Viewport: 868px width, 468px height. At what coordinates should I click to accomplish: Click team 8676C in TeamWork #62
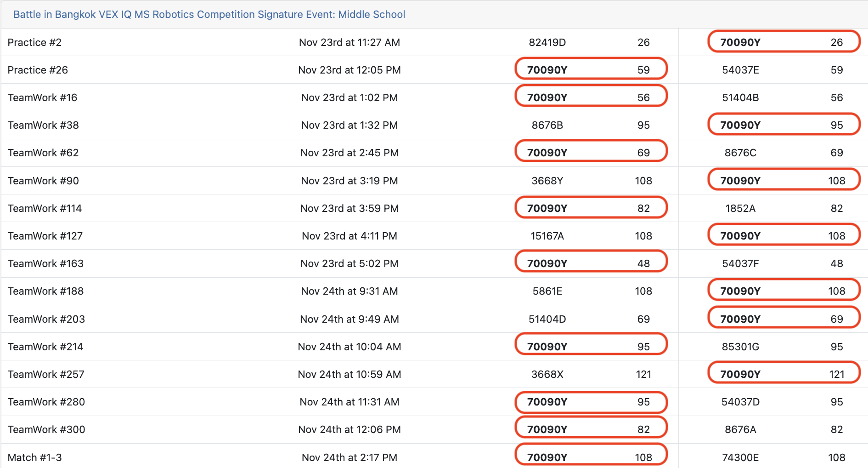click(740, 153)
